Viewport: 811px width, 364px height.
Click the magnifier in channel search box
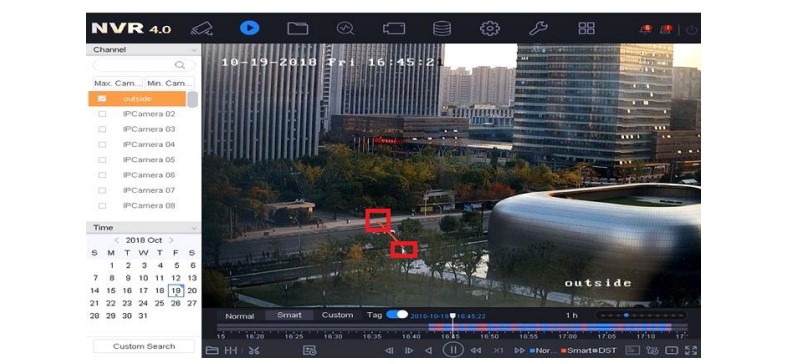coord(179,65)
